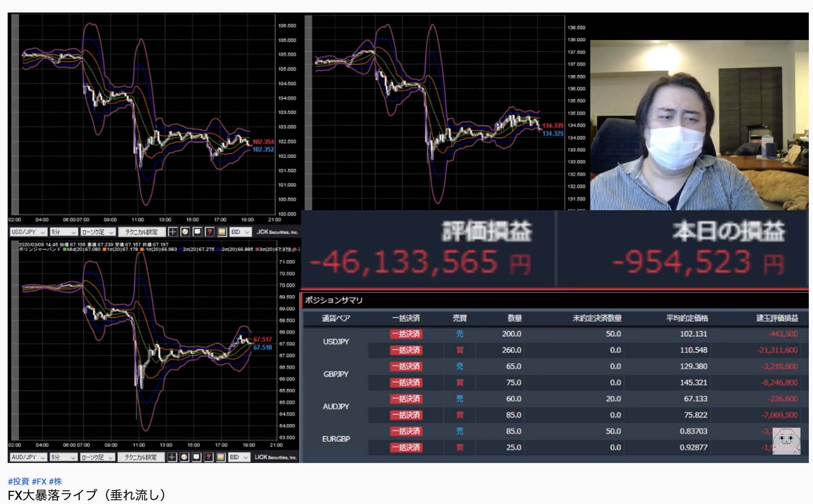
Task: Click the AUDJPY currency pair cell
Action: pos(336,407)
